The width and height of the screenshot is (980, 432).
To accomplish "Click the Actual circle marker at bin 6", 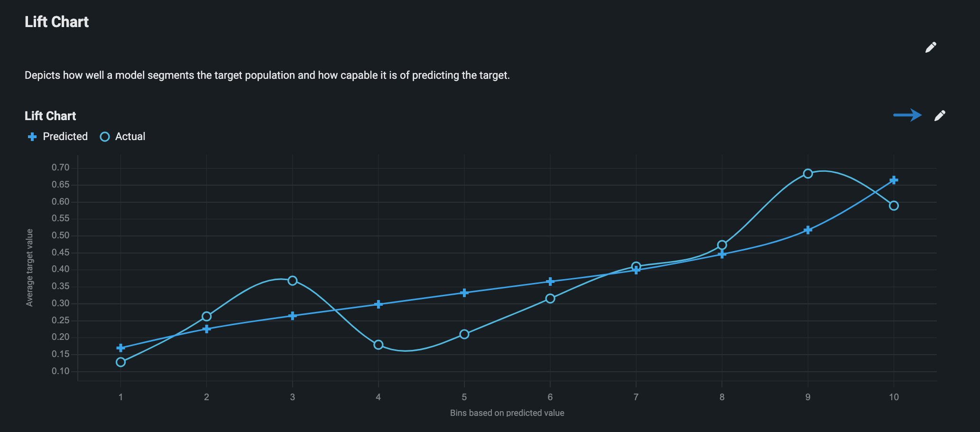I will coord(550,299).
